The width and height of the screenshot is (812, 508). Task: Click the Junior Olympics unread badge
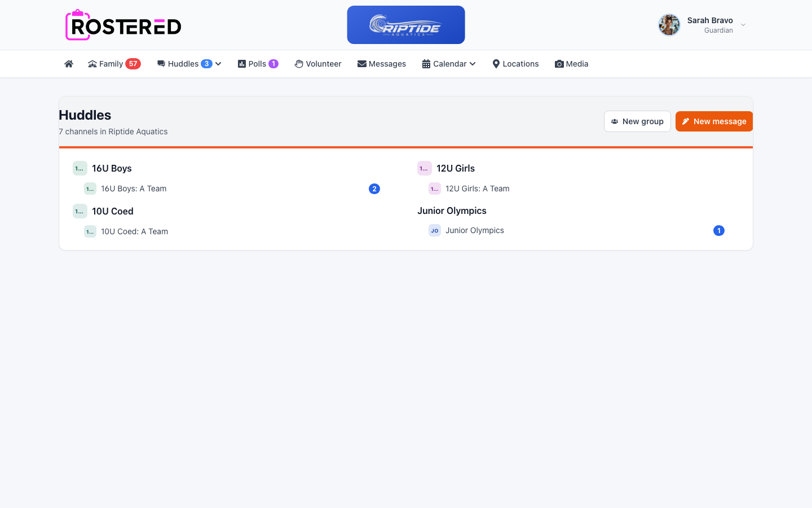coord(719,230)
